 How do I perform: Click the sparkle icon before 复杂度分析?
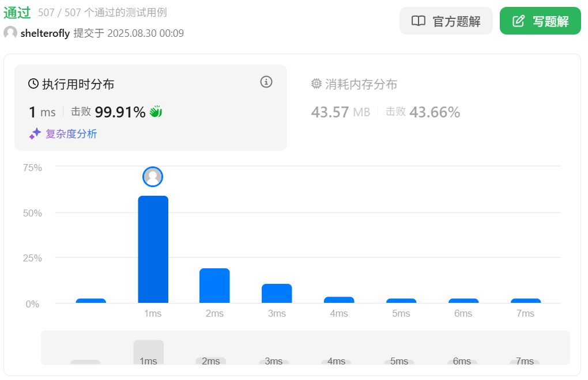(x=35, y=134)
